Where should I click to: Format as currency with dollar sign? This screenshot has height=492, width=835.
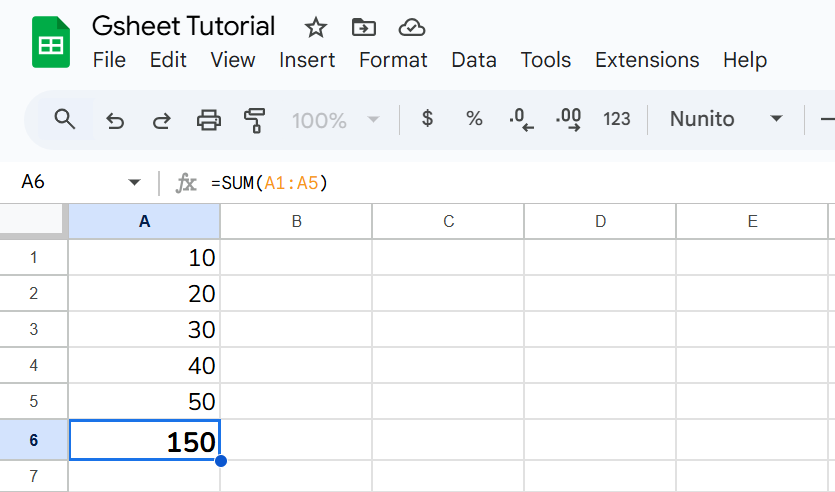pos(428,119)
